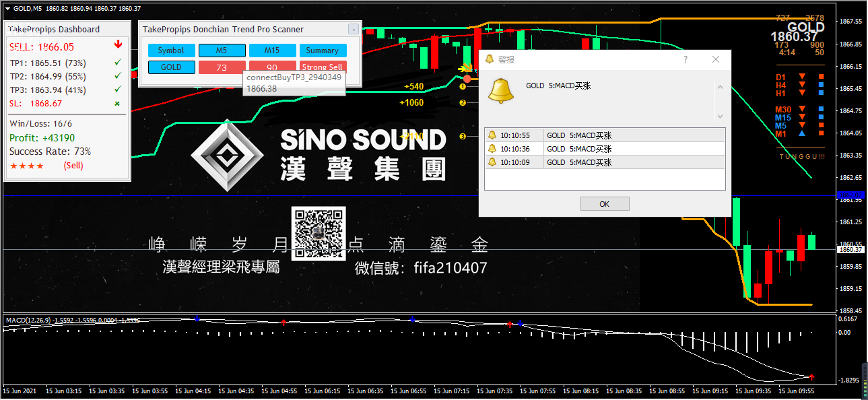Click the red sell arrow on TakePropips Dashboard

tap(118, 44)
